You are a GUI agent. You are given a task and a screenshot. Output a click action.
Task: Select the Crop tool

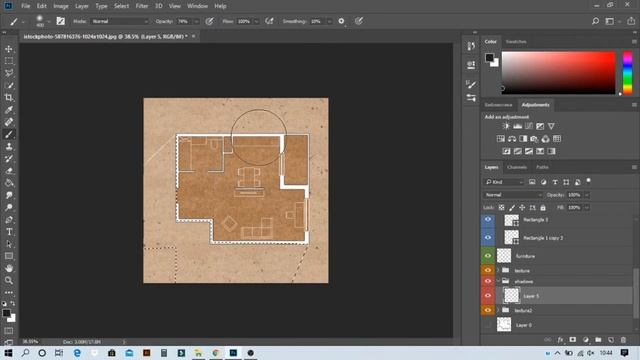point(9,98)
